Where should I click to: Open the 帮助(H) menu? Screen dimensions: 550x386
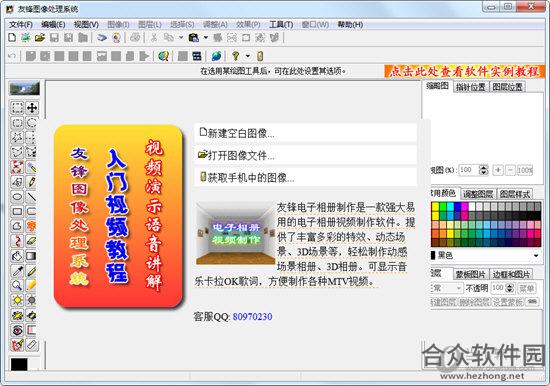[x=350, y=25]
